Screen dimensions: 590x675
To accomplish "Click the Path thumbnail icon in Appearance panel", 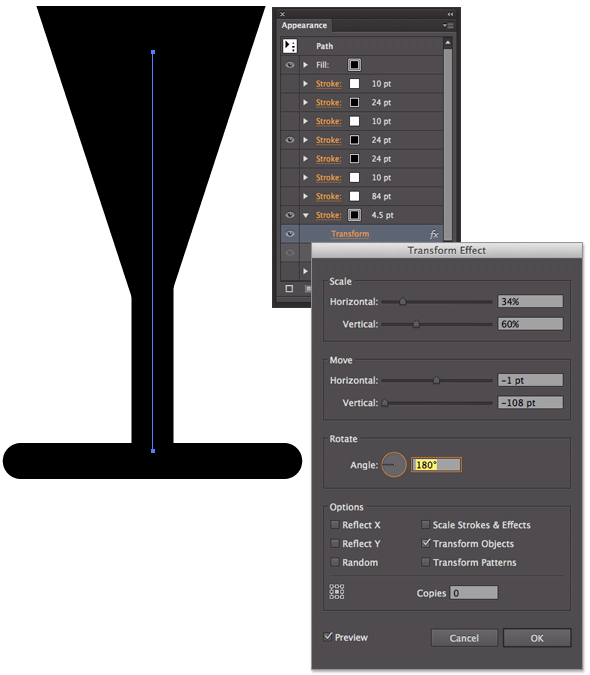I will 290,46.
